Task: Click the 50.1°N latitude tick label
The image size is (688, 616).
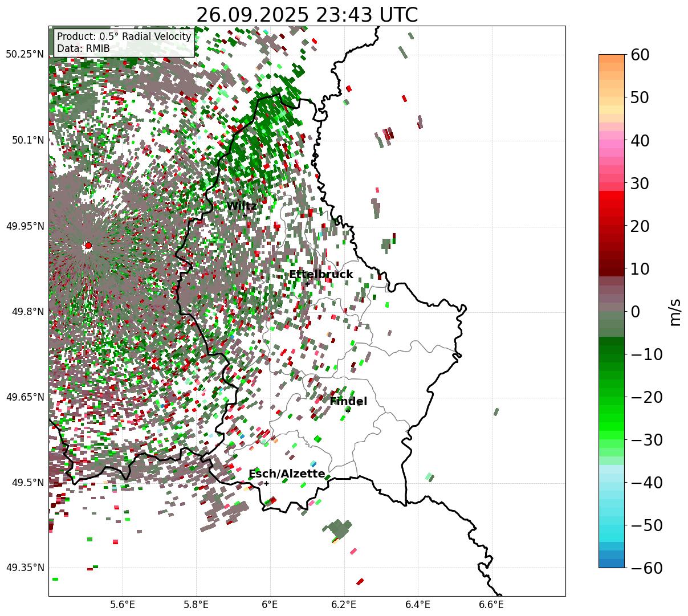Action: tap(27, 140)
